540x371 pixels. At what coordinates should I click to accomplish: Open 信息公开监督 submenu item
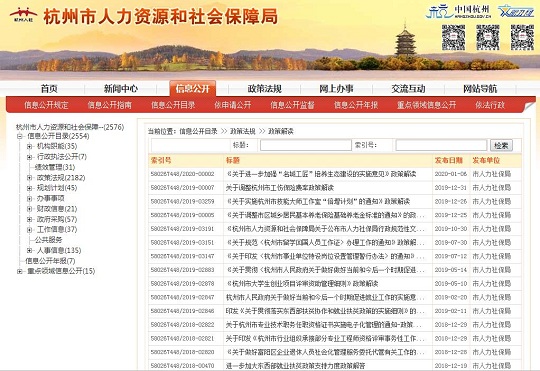click(x=292, y=105)
